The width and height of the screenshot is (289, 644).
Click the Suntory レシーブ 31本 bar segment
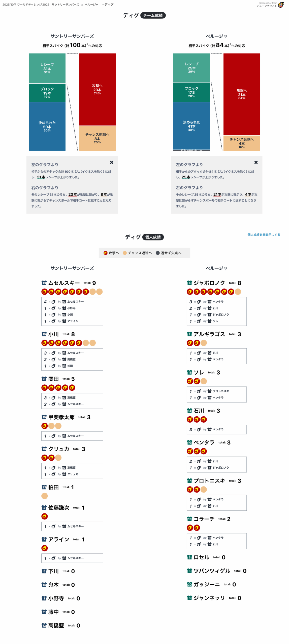point(47,68)
